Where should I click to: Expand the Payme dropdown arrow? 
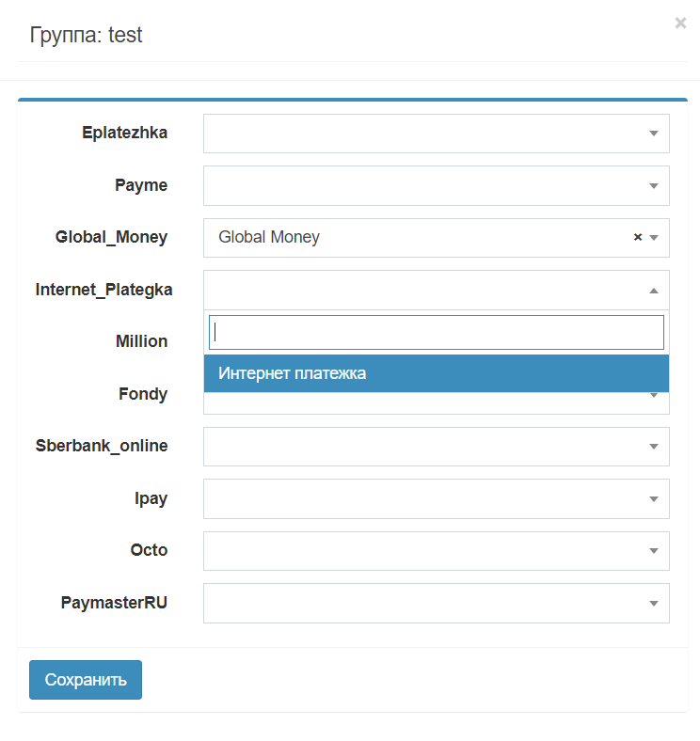click(654, 186)
